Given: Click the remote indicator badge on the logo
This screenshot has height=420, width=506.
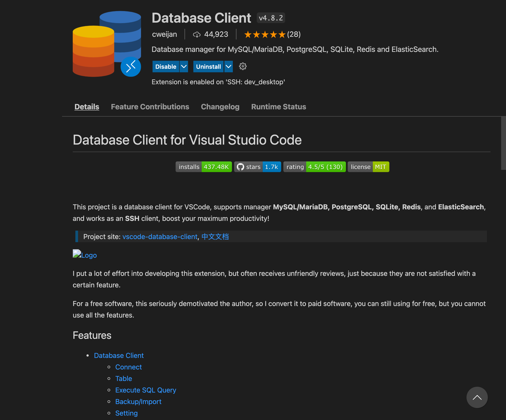Looking at the screenshot, I should point(131,67).
